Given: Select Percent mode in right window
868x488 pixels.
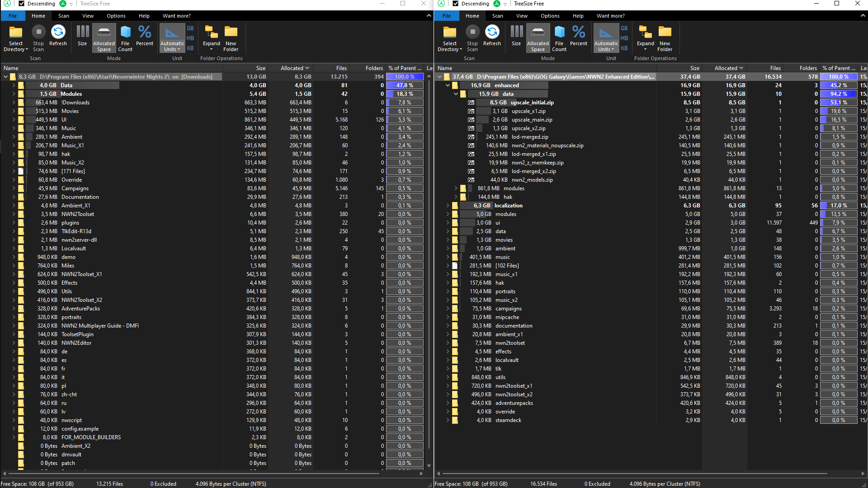Looking at the screenshot, I should click(579, 36).
